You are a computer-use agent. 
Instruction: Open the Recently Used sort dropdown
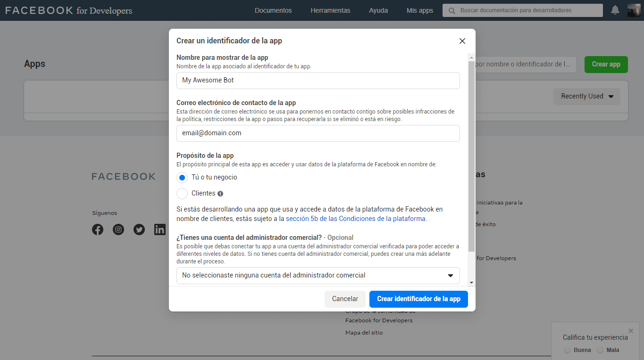click(x=587, y=97)
